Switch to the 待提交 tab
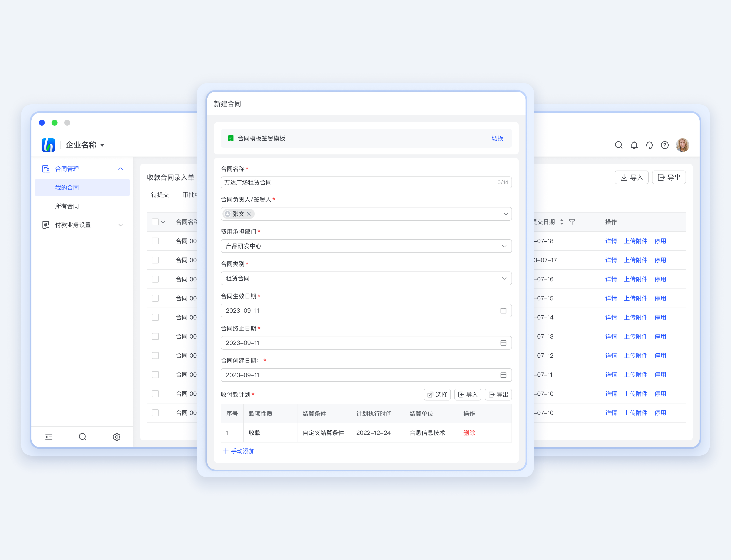The height and width of the screenshot is (560, 731). click(160, 195)
